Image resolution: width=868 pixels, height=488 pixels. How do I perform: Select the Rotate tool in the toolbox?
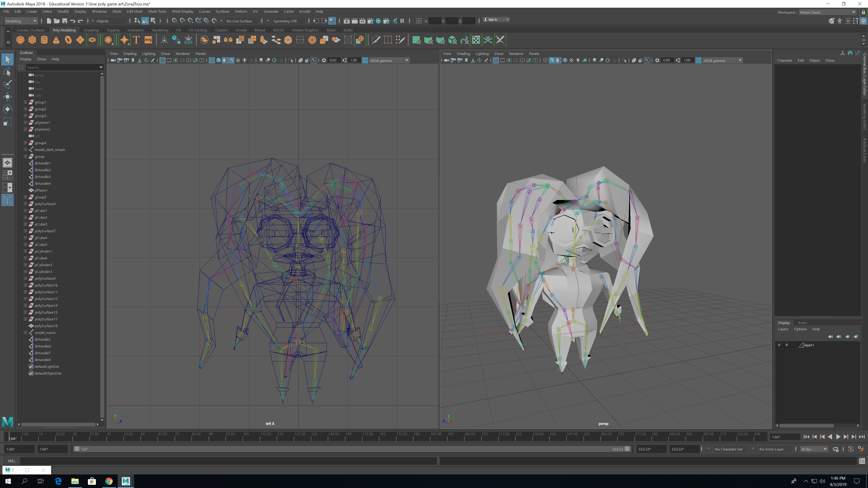point(7,109)
